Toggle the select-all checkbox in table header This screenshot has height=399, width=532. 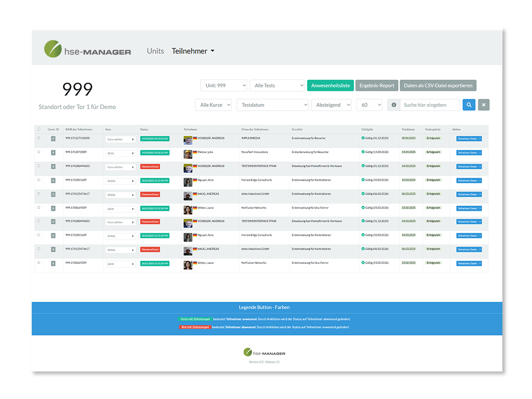pyautogui.click(x=38, y=129)
